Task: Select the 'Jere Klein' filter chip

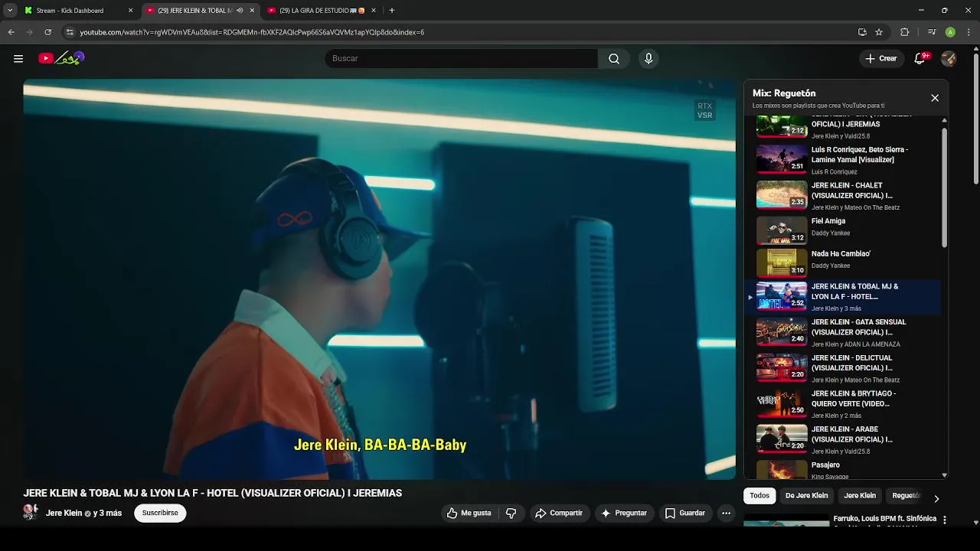Action: (x=860, y=496)
